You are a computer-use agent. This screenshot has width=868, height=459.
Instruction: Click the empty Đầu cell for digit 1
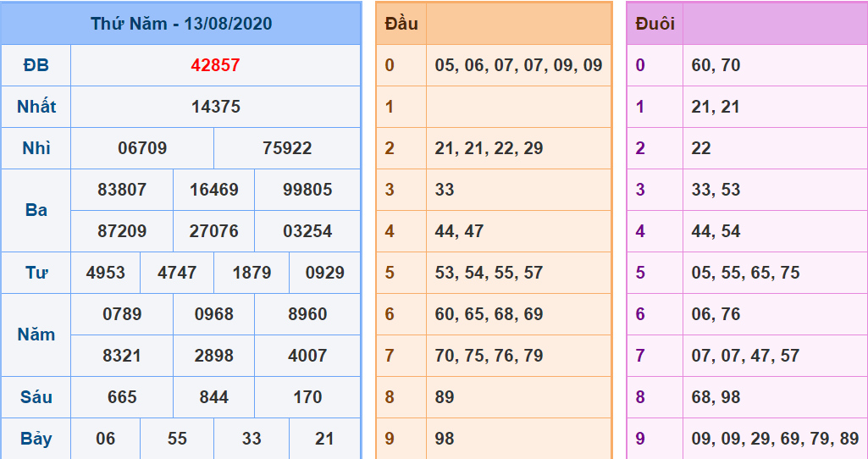pos(517,107)
